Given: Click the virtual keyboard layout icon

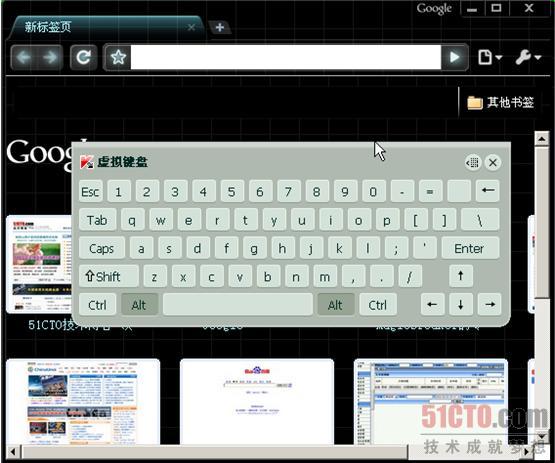Looking at the screenshot, I should point(473,162).
